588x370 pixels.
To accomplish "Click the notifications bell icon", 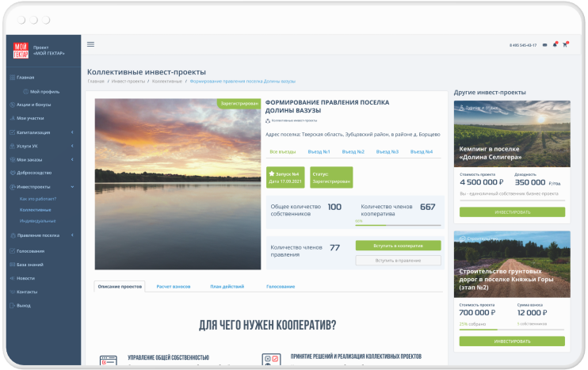I will [555, 45].
